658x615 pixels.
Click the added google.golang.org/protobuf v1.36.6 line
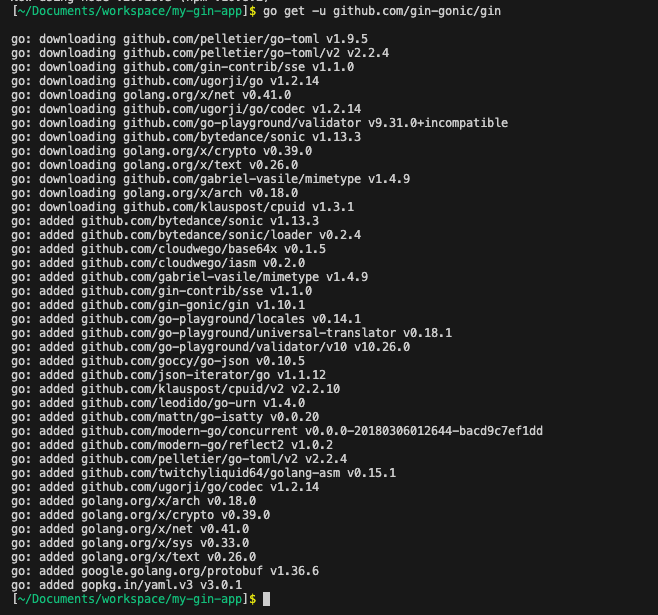tap(165, 571)
